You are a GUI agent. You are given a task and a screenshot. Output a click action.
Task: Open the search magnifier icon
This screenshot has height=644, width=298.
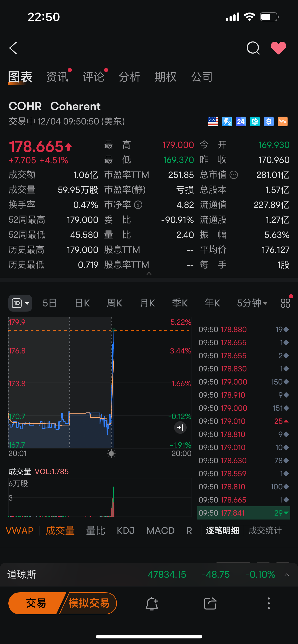pyautogui.click(x=253, y=48)
